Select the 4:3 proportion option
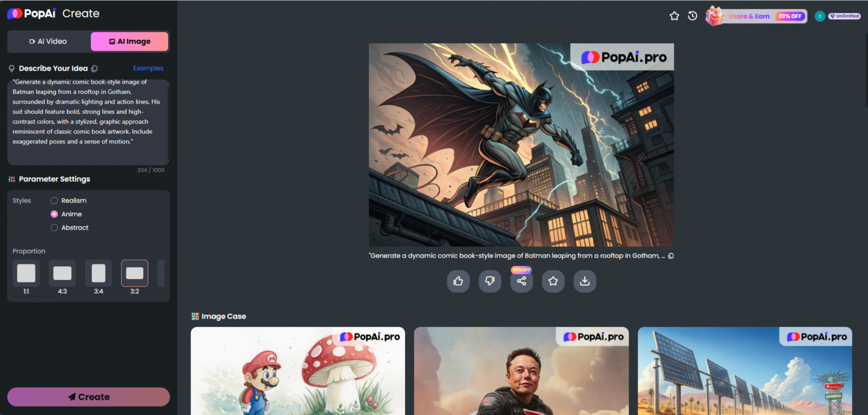The width and height of the screenshot is (868, 415). tap(62, 273)
